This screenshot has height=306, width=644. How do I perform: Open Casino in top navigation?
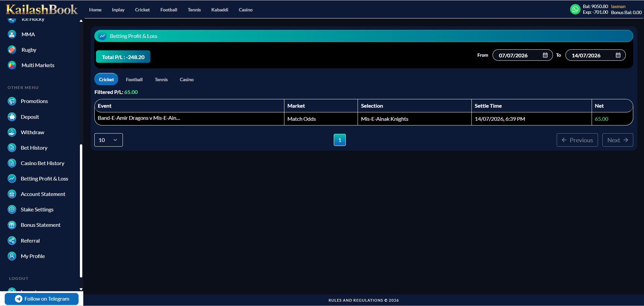245,10
